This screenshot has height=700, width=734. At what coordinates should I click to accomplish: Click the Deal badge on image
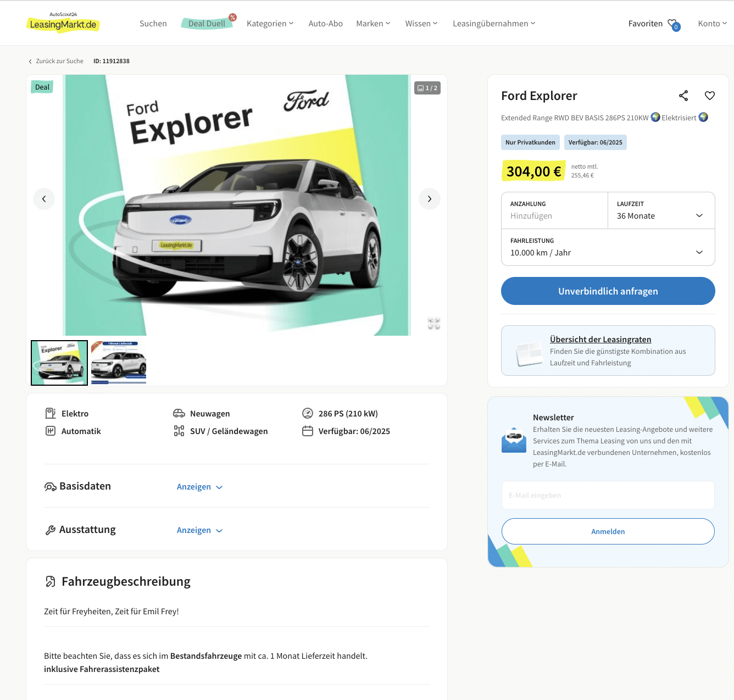[x=42, y=87]
